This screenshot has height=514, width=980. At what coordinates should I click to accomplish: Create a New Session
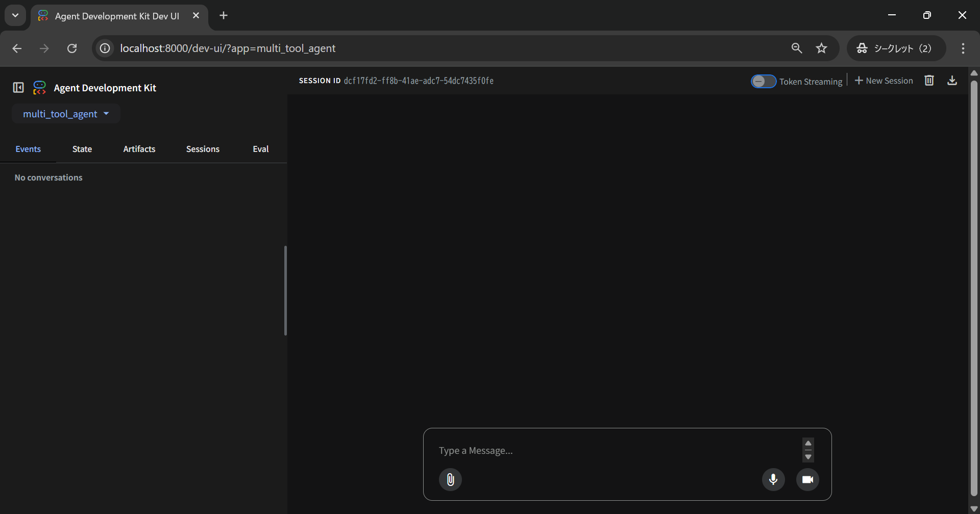[x=884, y=80]
